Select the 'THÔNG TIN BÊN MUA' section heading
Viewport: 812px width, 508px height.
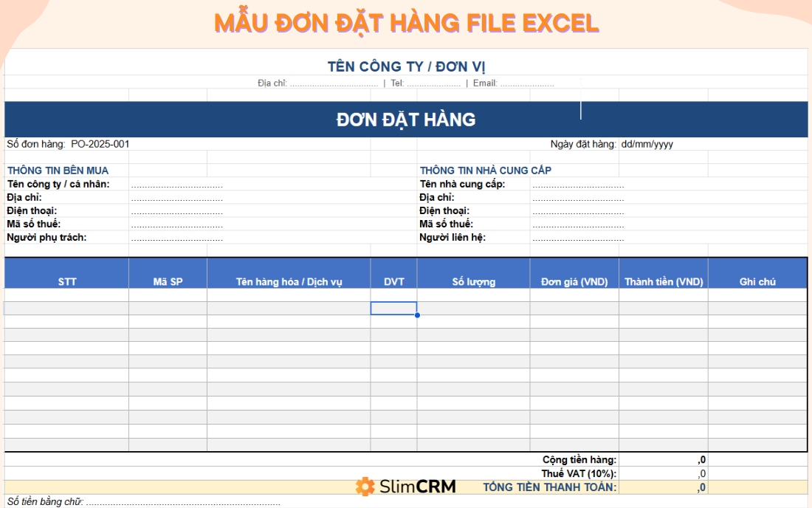[58, 171]
